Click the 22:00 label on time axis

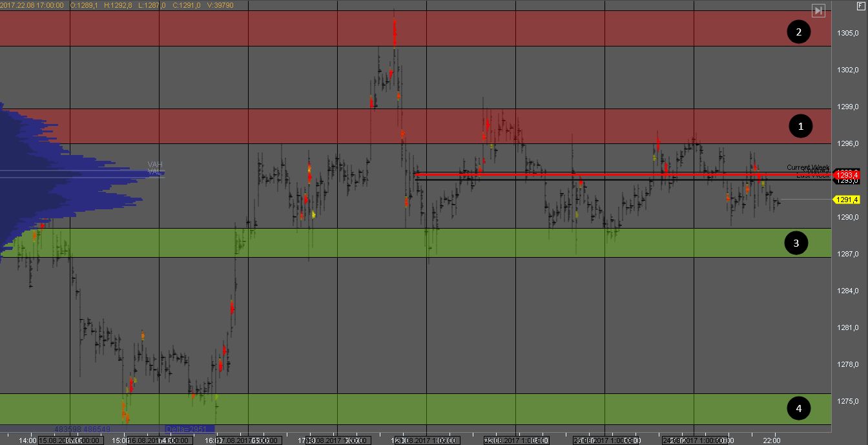772,440
